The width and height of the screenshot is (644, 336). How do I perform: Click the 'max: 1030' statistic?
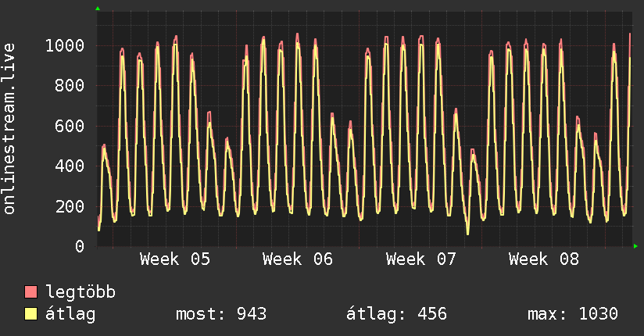573,314
